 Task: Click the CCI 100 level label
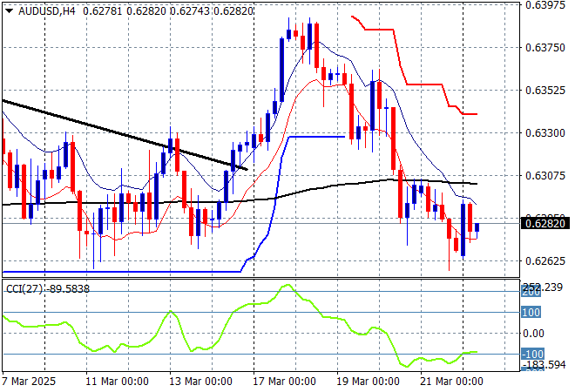(531, 313)
